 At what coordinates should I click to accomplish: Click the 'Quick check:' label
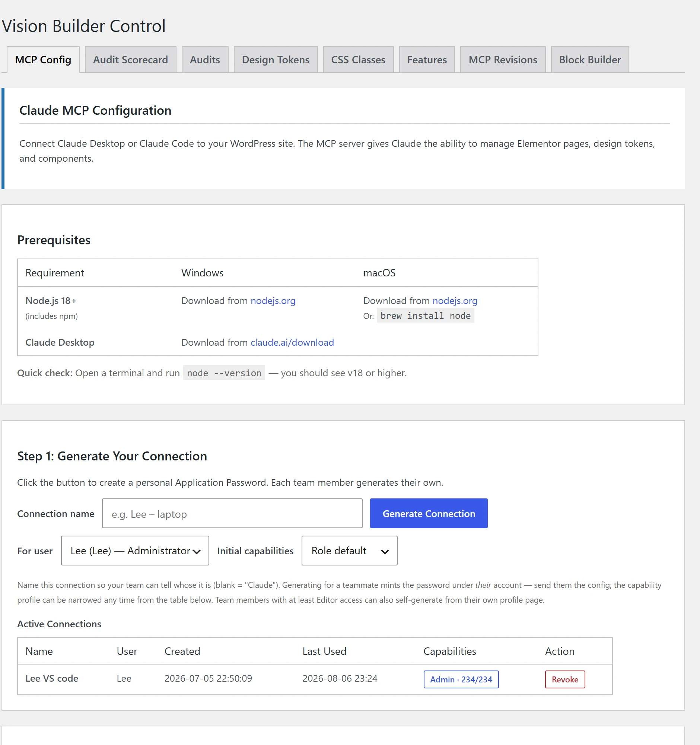[x=45, y=373]
